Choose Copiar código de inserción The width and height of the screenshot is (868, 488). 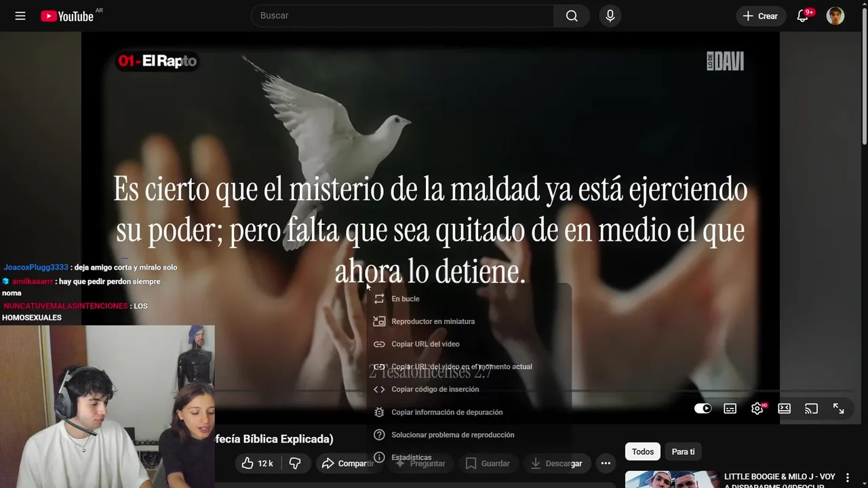click(x=469, y=389)
